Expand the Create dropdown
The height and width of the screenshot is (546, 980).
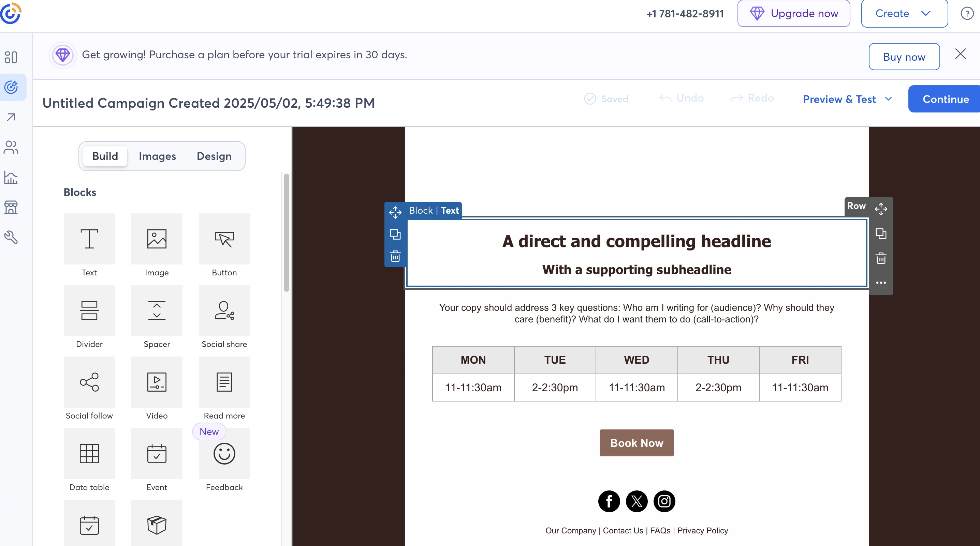[x=904, y=14]
